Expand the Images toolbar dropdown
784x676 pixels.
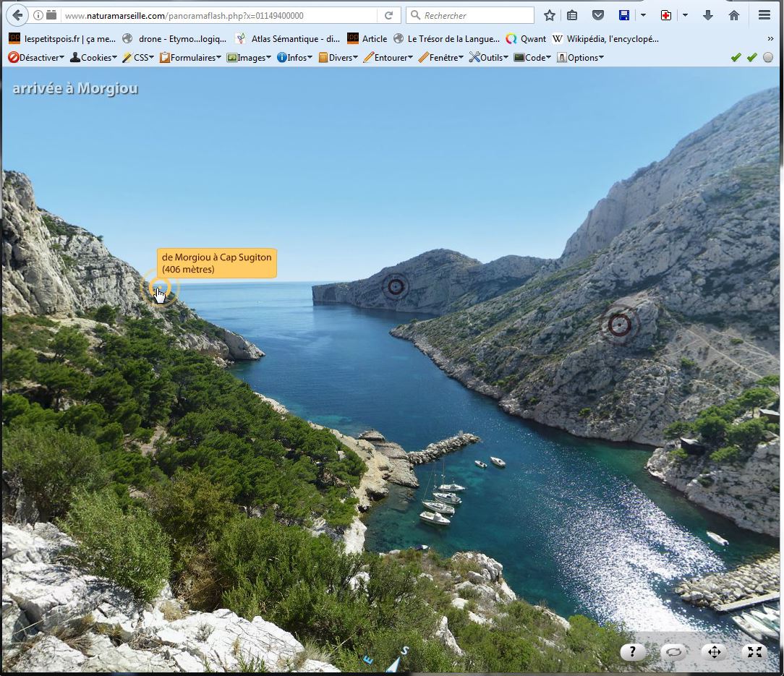(x=250, y=58)
